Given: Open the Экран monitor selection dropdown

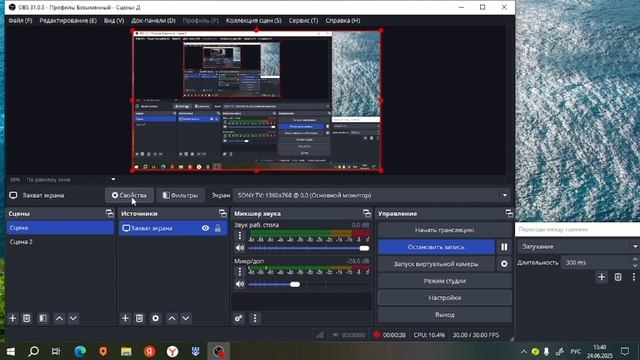Looking at the screenshot, I should (372, 196).
